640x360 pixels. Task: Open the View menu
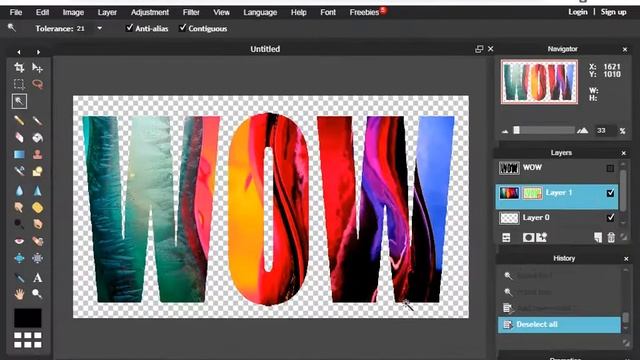(221, 12)
